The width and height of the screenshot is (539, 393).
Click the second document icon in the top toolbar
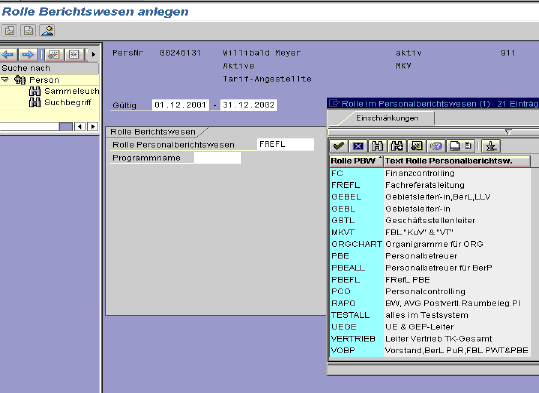tap(29, 31)
